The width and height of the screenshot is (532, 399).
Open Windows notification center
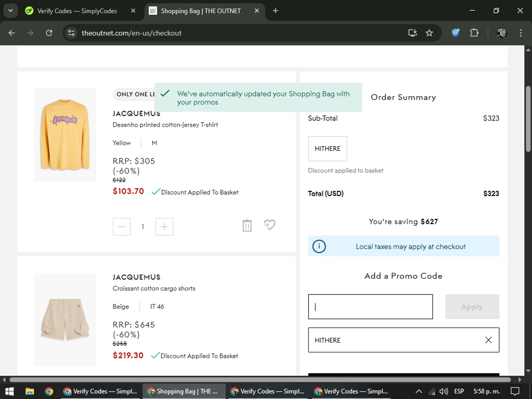click(515, 391)
